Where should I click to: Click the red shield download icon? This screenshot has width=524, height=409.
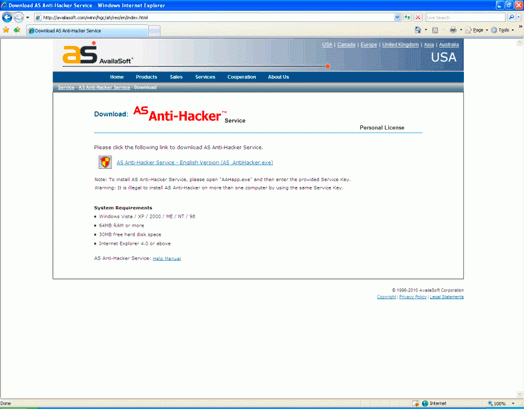tap(105, 162)
